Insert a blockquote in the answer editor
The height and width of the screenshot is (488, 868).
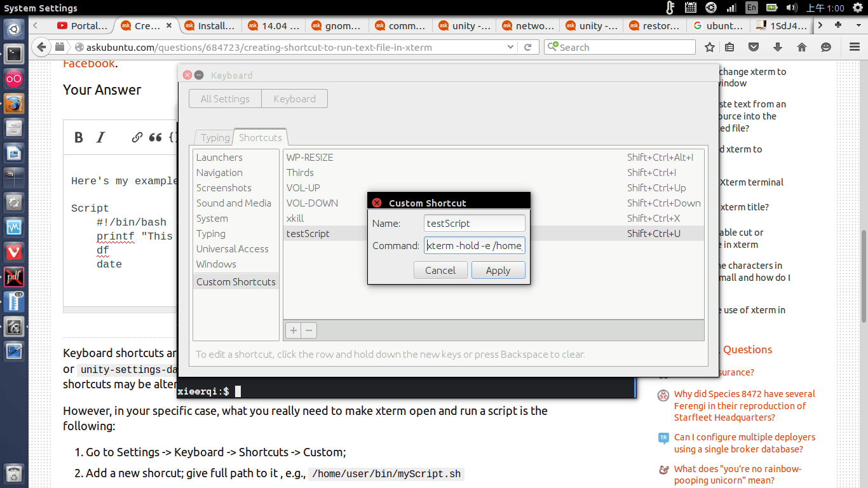pyautogui.click(x=154, y=137)
